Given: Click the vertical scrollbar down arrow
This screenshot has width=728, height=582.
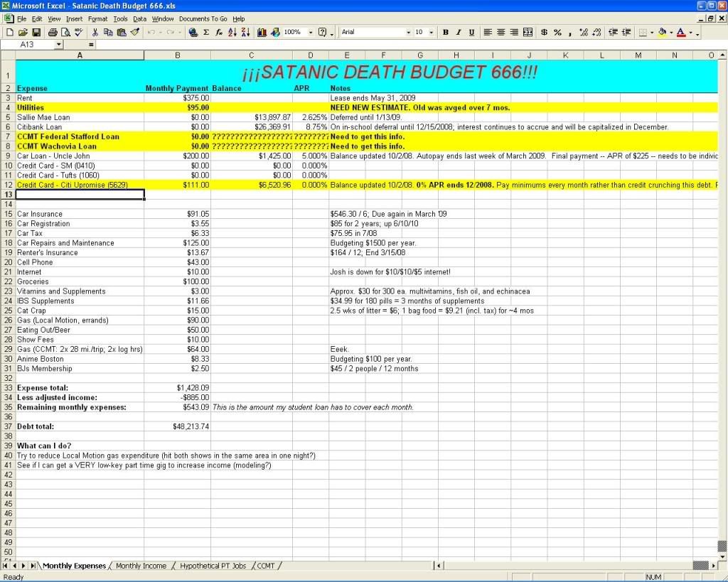Looking at the screenshot, I should tap(722, 556).
